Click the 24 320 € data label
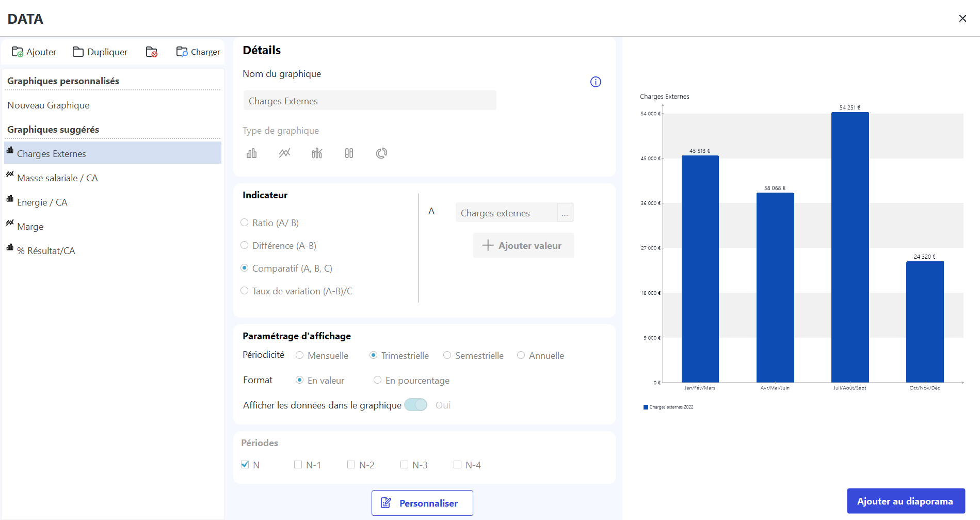 point(924,257)
